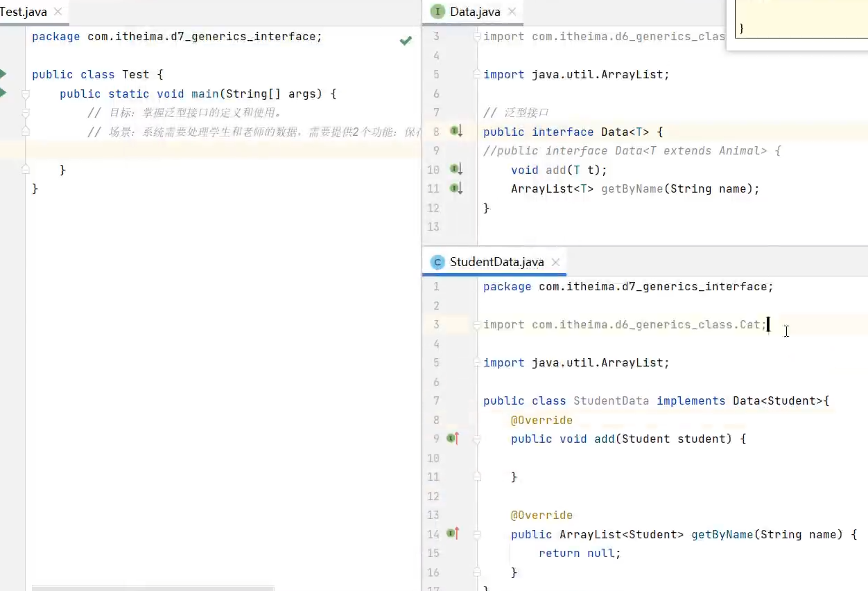Click the interface icon on Data.java tab

[x=437, y=12]
